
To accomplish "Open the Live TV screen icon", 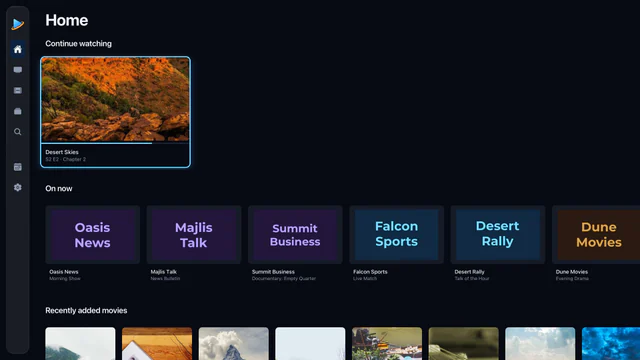I will pyautogui.click(x=18, y=70).
